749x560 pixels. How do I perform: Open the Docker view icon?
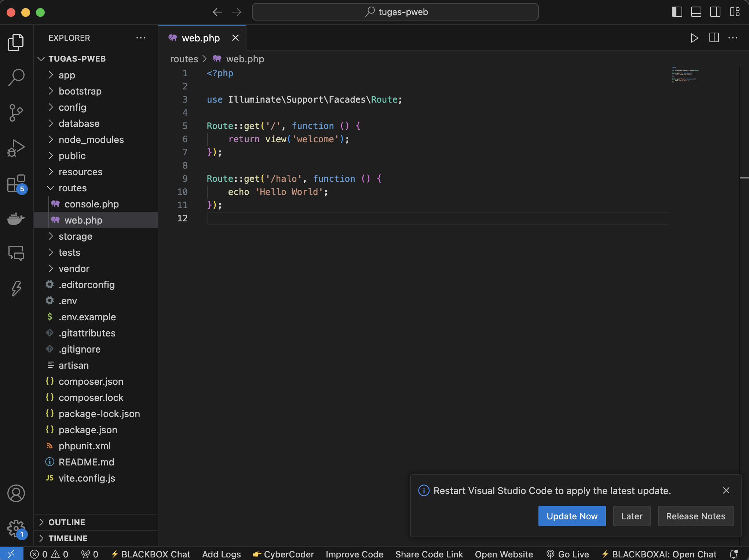(16, 218)
